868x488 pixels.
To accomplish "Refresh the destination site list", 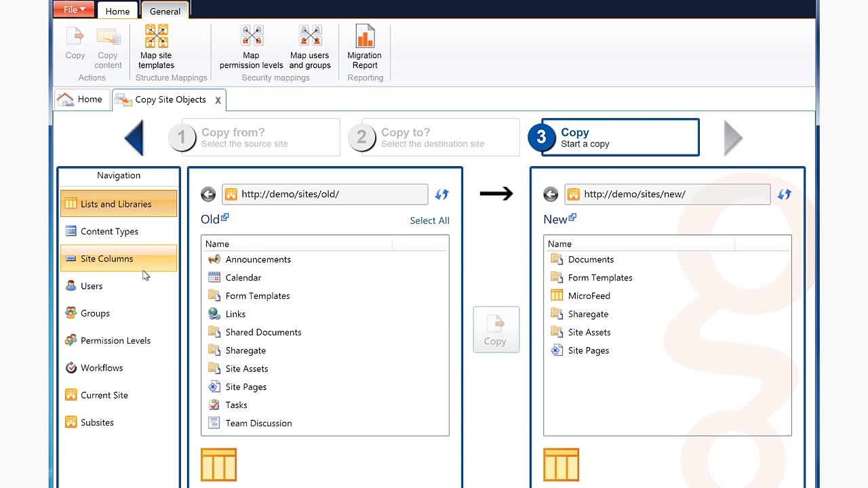I will point(785,195).
